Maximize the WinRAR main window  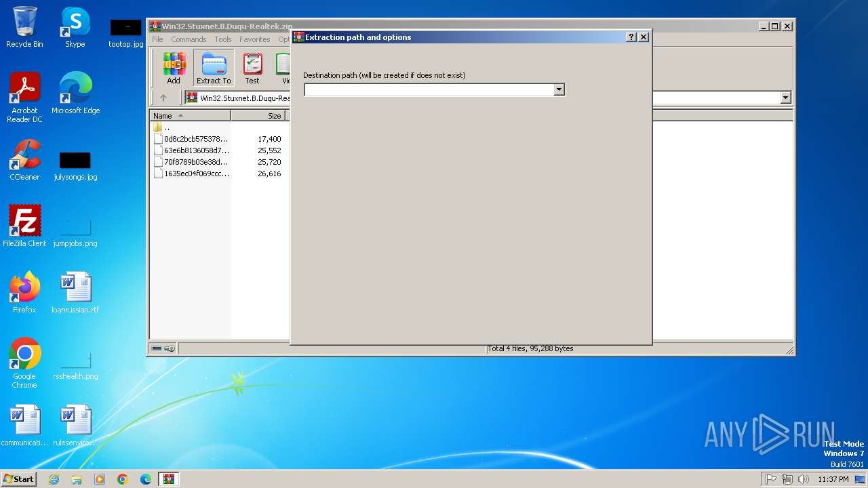pyautogui.click(x=775, y=26)
